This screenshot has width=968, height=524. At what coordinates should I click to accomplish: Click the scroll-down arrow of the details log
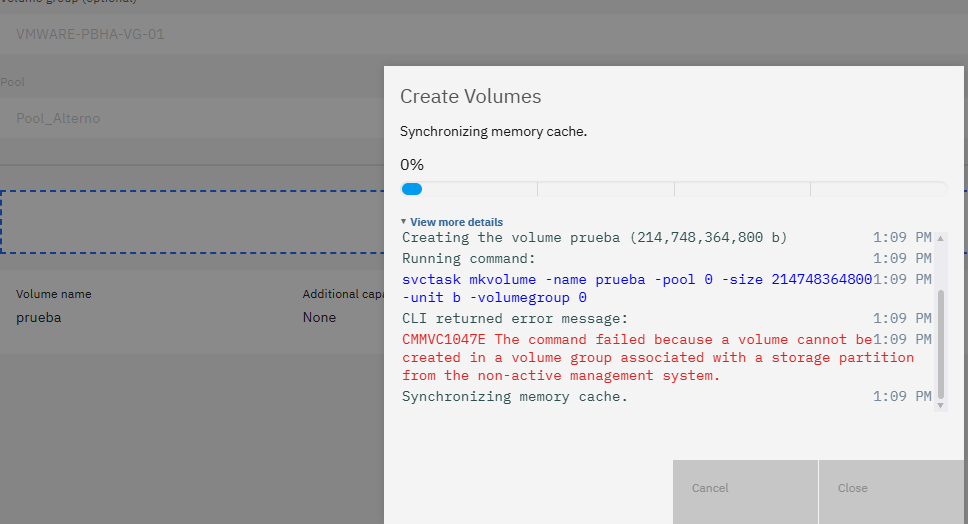click(940, 405)
